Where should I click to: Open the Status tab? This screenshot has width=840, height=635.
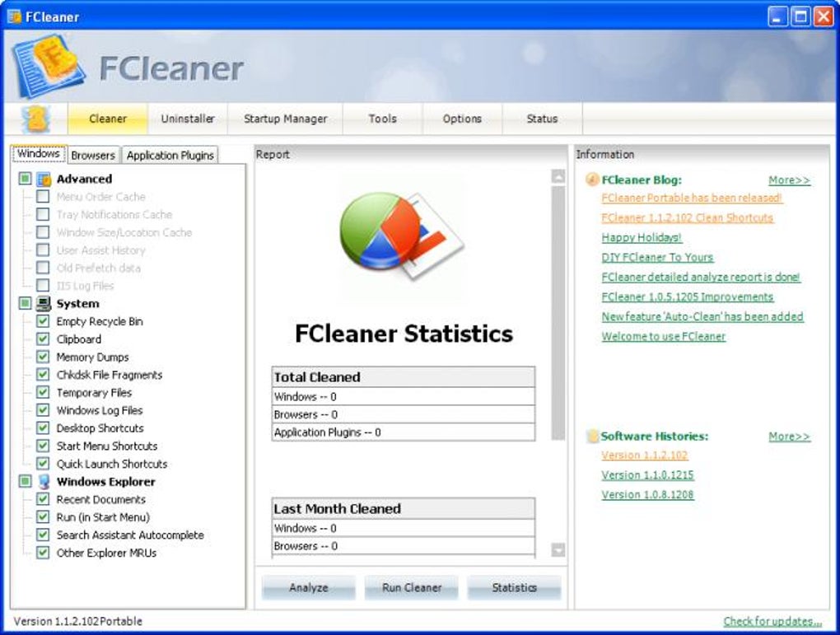pos(542,119)
